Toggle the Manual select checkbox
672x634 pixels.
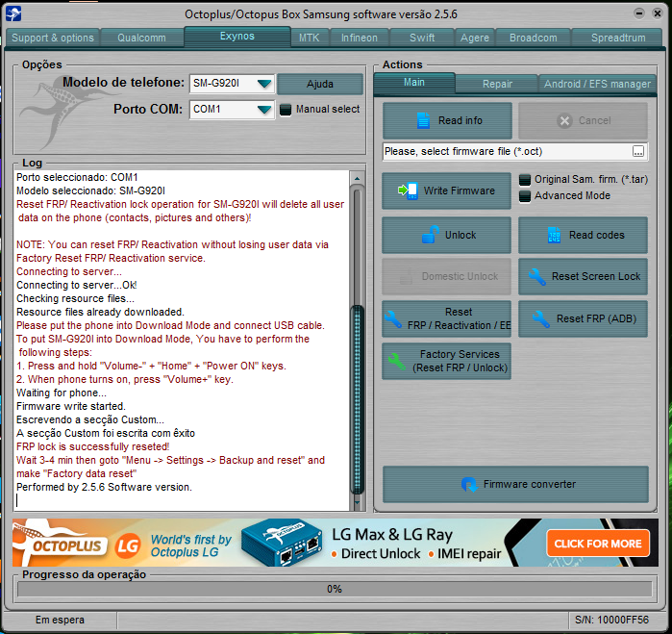tap(286, 110)
